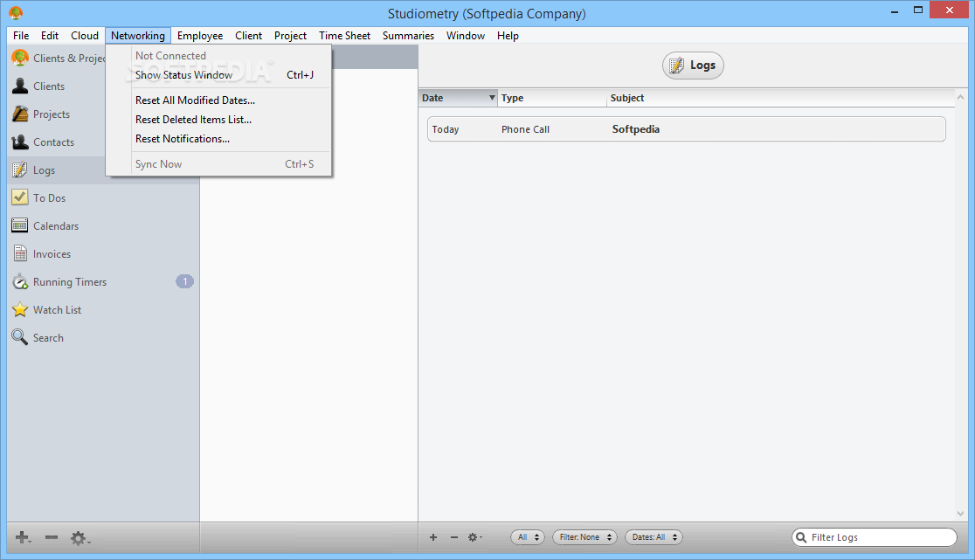Click the Type column header

click(x=552, y=98)
